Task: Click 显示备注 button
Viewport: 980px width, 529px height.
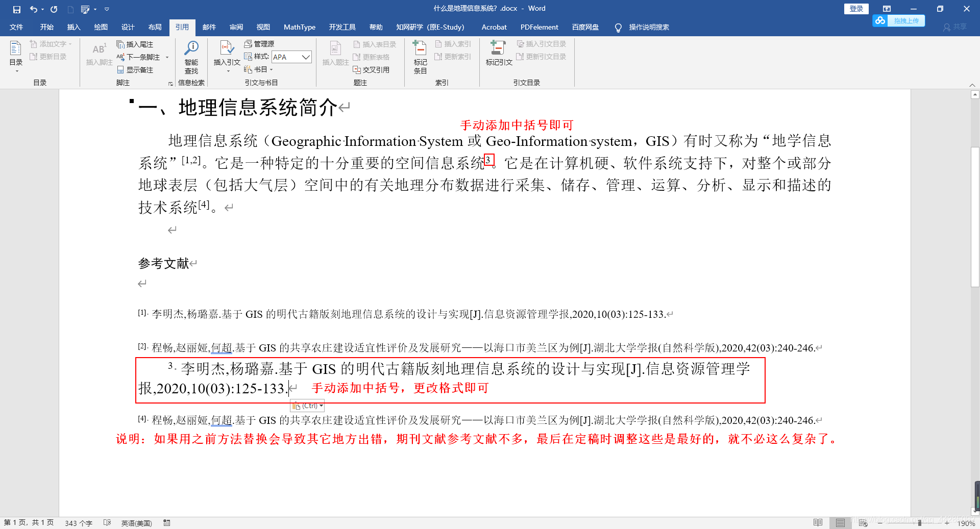Action: tap(135, 70)
